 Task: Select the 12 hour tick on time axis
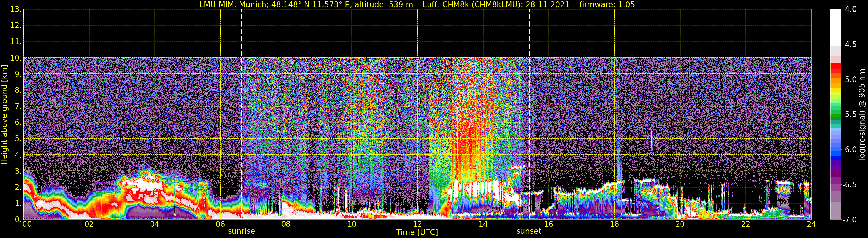click(417, 224)
